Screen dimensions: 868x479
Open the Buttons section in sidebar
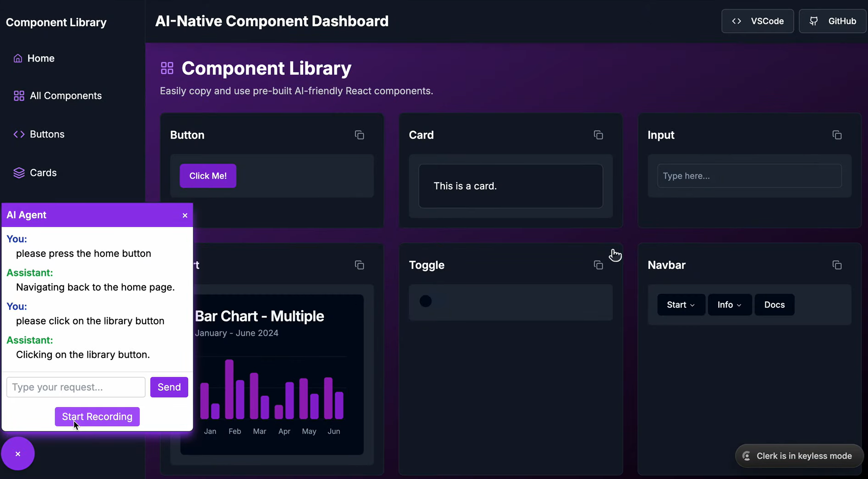pyautogui.click(x=39, y=134)
